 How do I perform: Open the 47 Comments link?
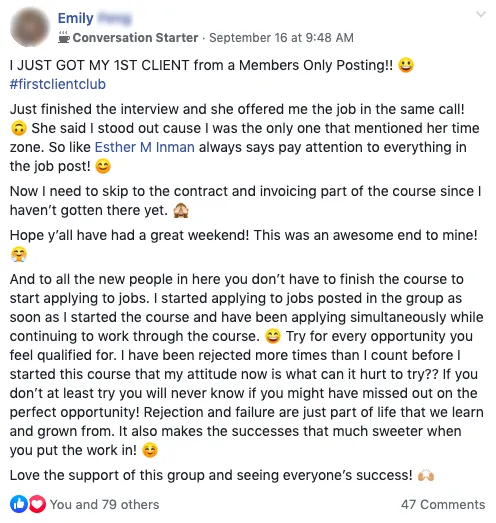pyautogui.click(x=443, y=504)
